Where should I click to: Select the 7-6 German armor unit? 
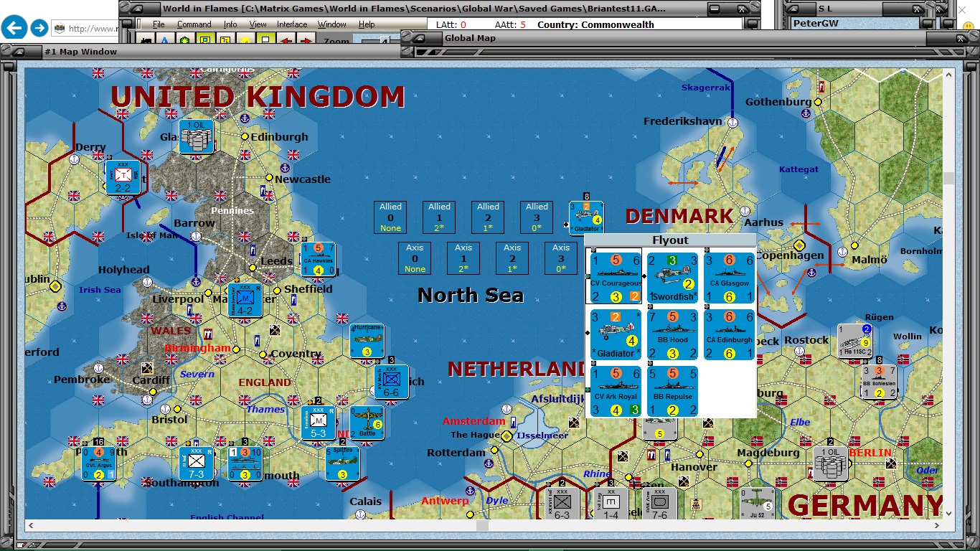coord(660,504)
